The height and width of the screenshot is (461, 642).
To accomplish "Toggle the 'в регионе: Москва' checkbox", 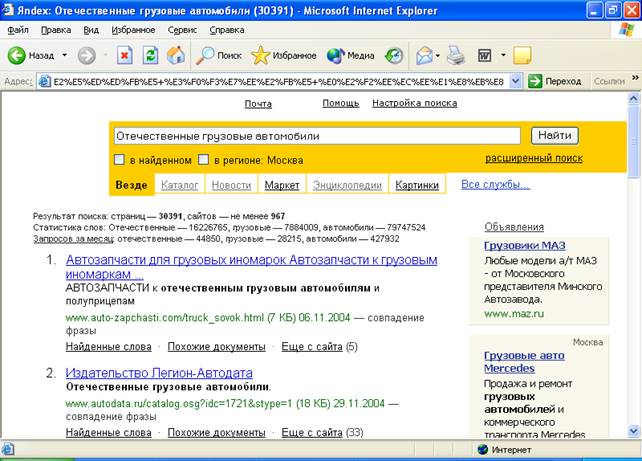I will click(x=204, y=160).
